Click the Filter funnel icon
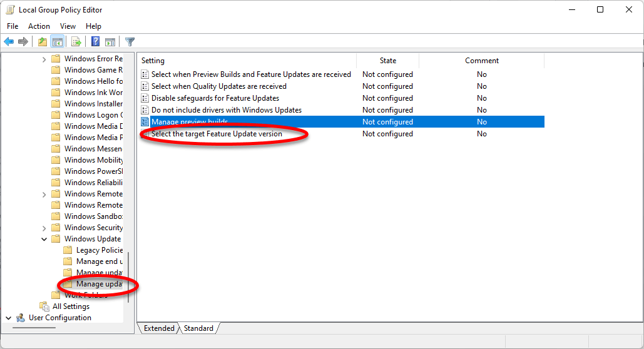Image resolution: width=644 pixels, height=349 pixels. click(130, 41)
